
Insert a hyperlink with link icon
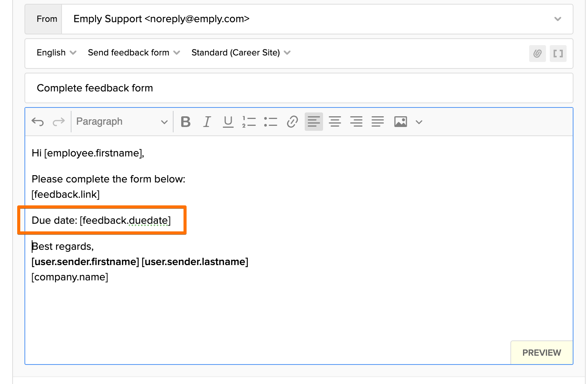coord(292,122)
